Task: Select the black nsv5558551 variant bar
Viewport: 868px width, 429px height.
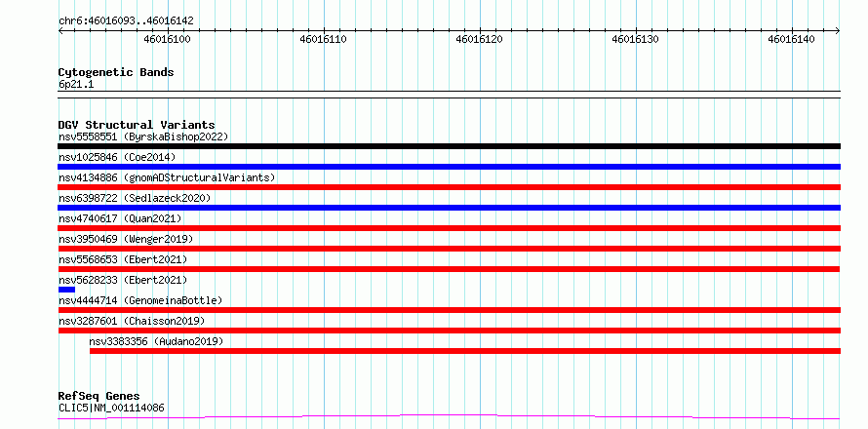Action: pyautogui.click(x=449, y=146)
